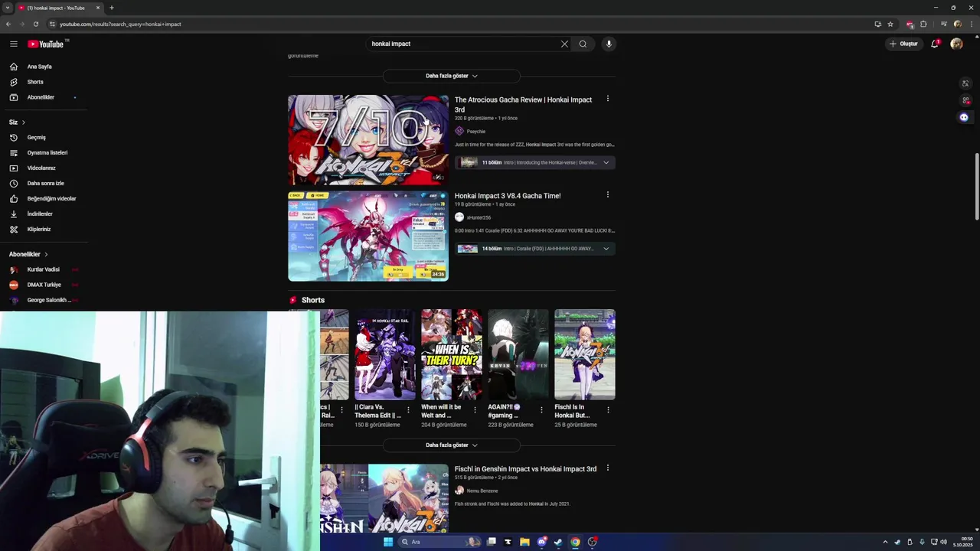
Task: Open Steam from the taskbar
Action: (x=558, y=542)
